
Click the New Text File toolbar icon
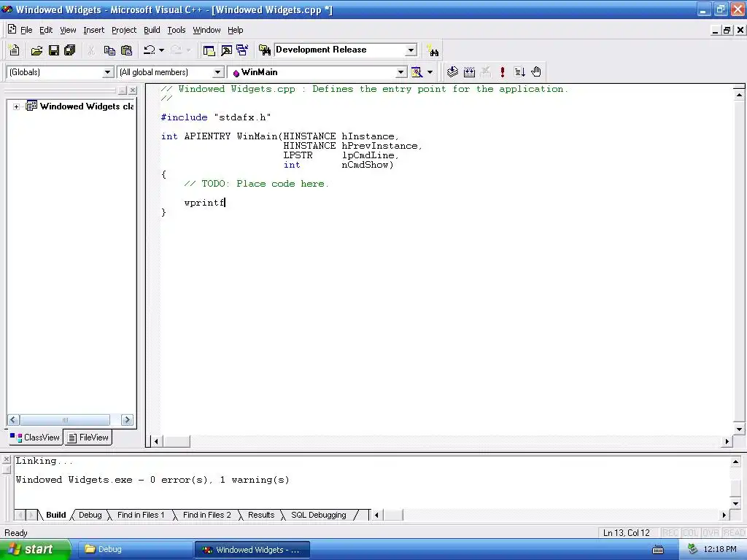(15, 50)
